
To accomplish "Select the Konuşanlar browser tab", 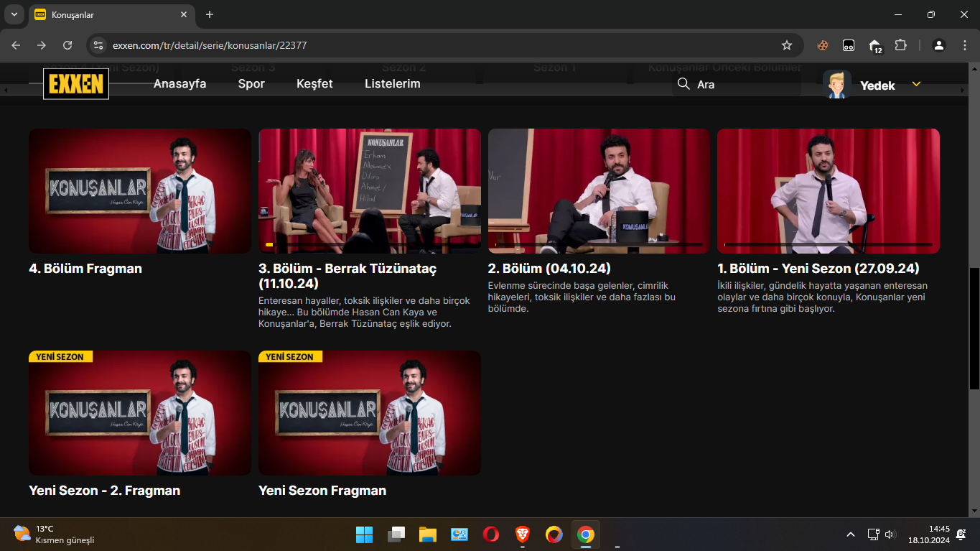I will point(111,14).
